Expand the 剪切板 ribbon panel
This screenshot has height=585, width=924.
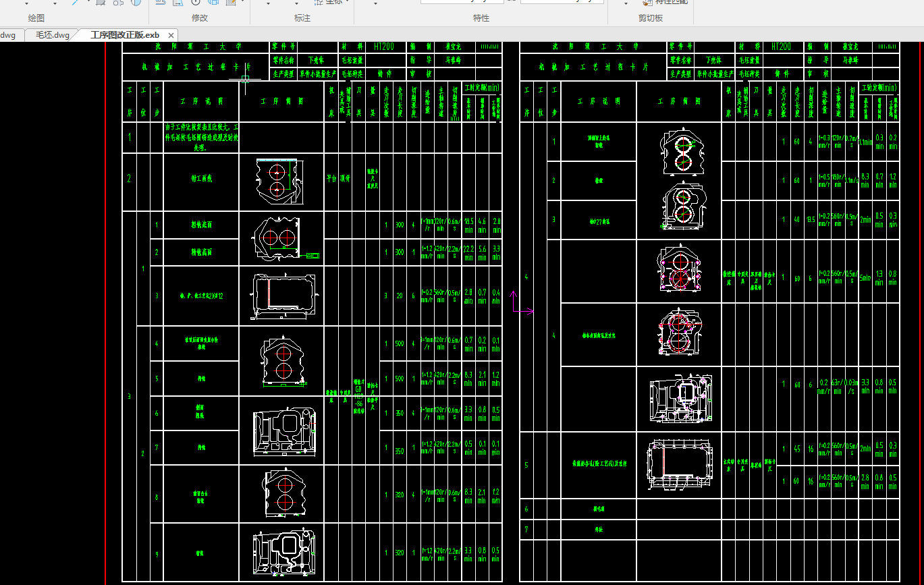click(651, 18)
